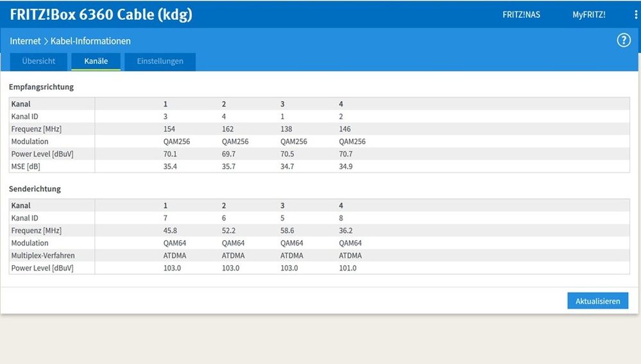Click upstream Kanal ID value 7

165,218
